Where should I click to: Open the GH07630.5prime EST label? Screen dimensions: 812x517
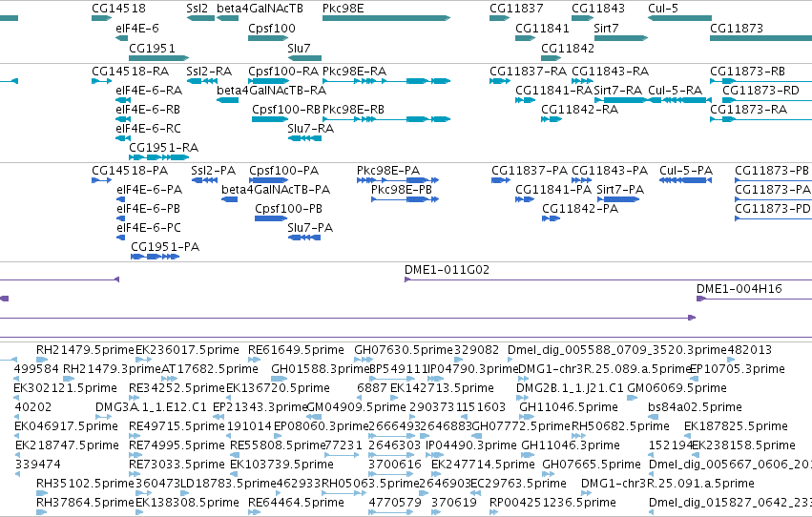404,350
